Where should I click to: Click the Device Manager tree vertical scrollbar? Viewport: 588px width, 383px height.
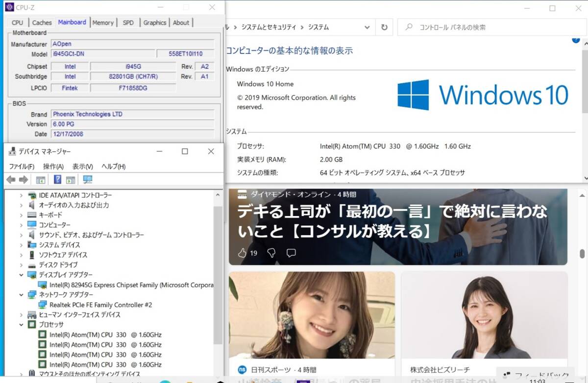[x=218, y=274]
